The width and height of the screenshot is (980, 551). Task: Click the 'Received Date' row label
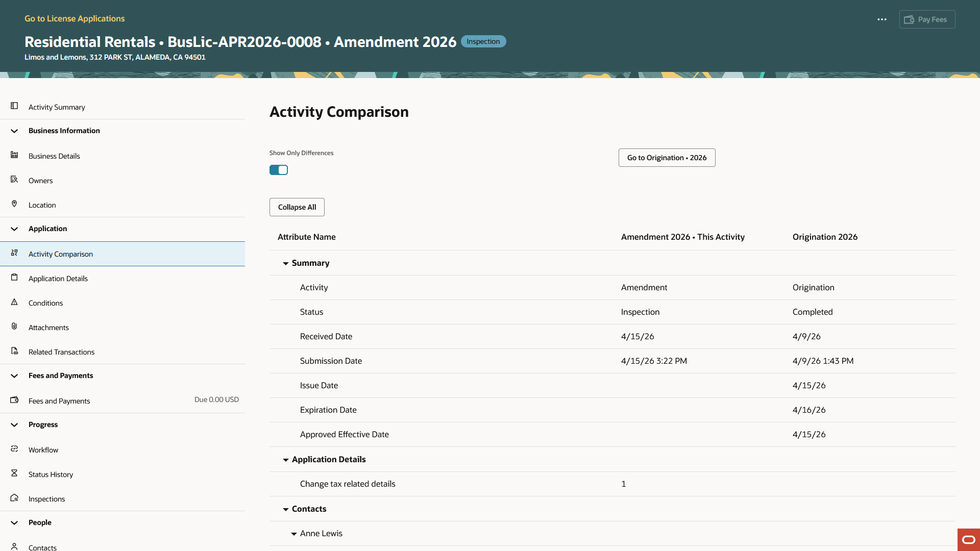326,336
